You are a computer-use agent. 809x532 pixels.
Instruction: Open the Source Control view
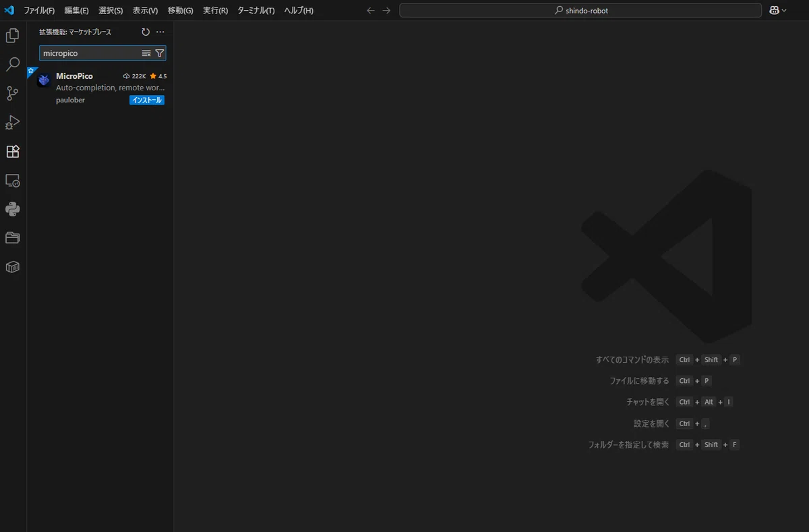click(x=13, y=94)
